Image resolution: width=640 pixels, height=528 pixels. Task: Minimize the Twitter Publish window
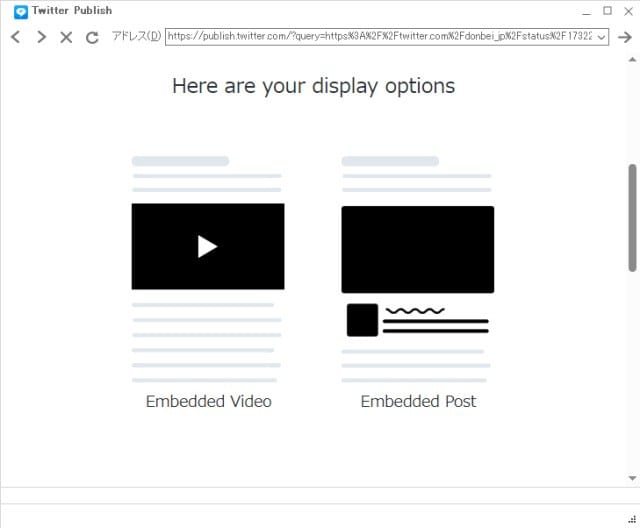point(587,12)
